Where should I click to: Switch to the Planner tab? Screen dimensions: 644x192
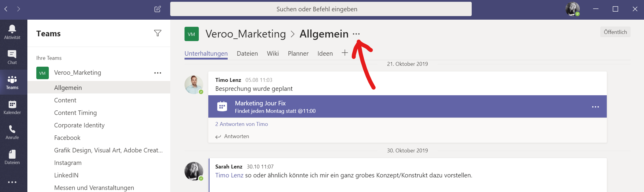(298, 54)
